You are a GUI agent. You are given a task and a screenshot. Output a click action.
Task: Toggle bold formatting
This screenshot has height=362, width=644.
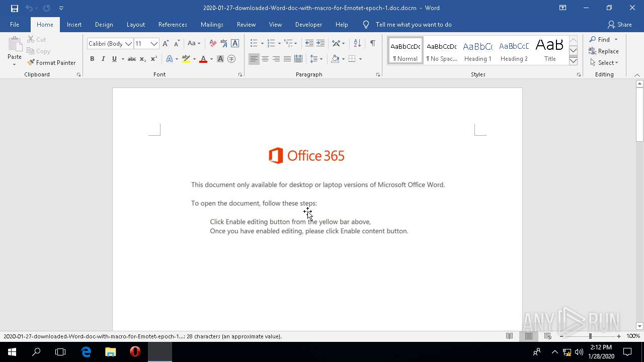point(92,59)
